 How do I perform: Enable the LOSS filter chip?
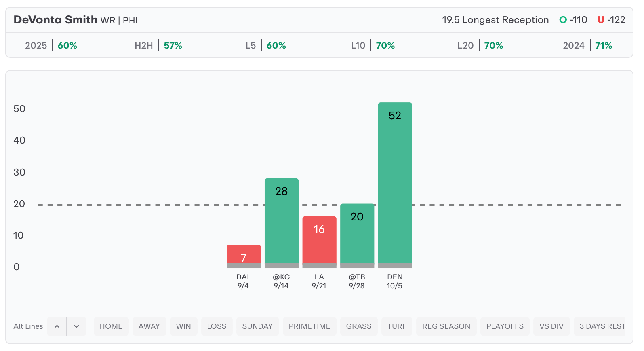pyautogui.click(x=217, y=326)
